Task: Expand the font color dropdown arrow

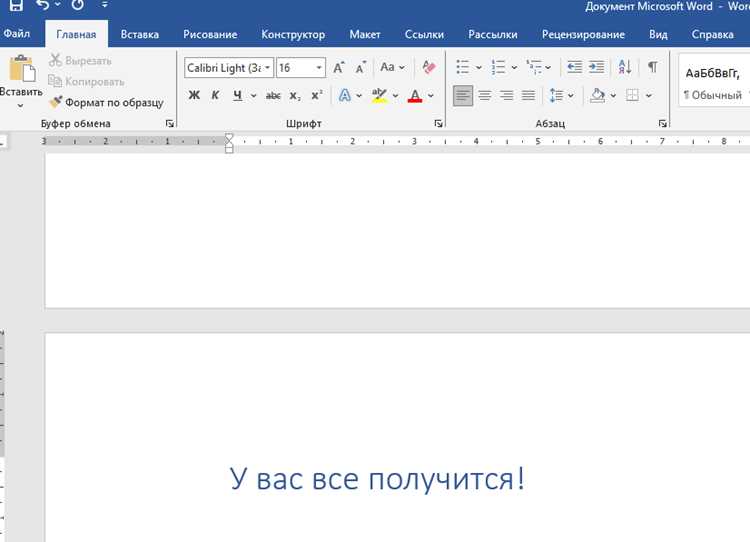Action: (x=431, y=96)
